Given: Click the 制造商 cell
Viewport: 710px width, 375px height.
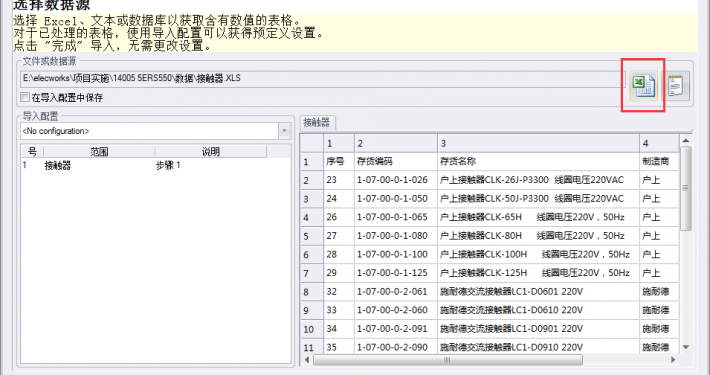Looking at the screenshot, I should pyautogui.click(x=659, y=161).
